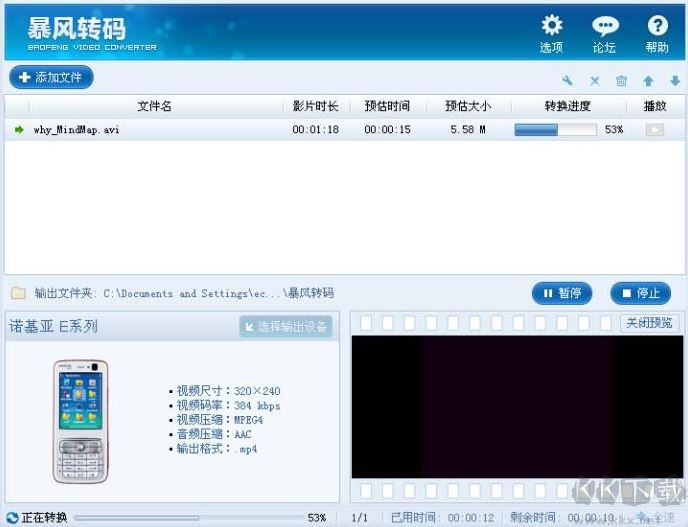This screenshot has height=527, width=688.
Task: Stop the conversion with 停止
Action: (x=641, y=293)
